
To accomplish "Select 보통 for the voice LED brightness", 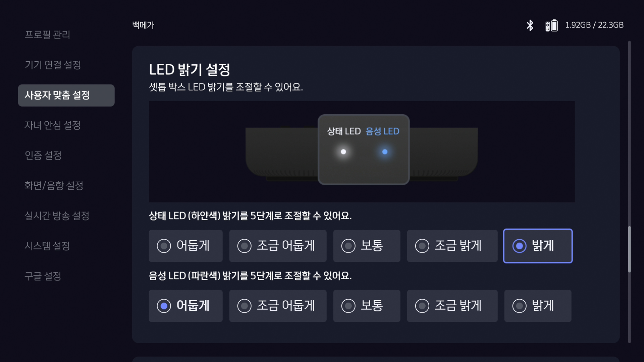I will click(x=367, y=306).
